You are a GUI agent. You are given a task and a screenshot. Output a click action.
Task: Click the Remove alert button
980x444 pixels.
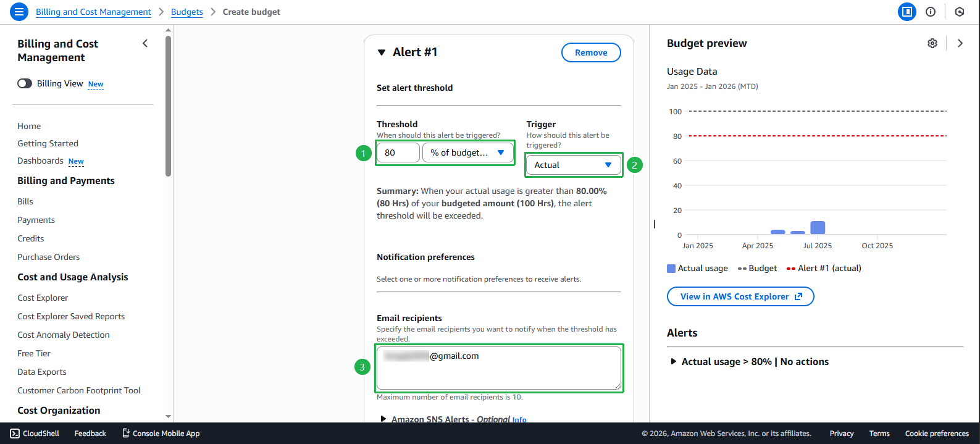(590, 52)
